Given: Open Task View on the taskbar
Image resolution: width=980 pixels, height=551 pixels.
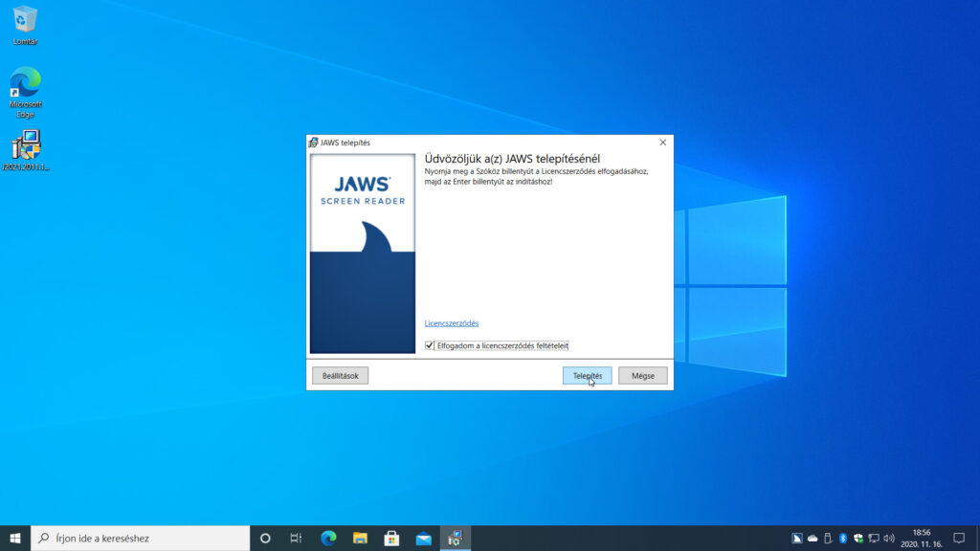Looking at the screenshot, I should click(x=297, y=538).
